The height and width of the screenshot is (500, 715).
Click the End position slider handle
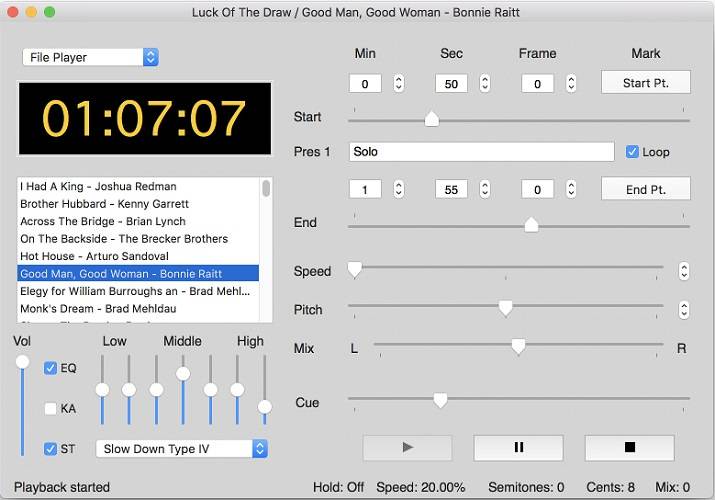click(531, 224)
